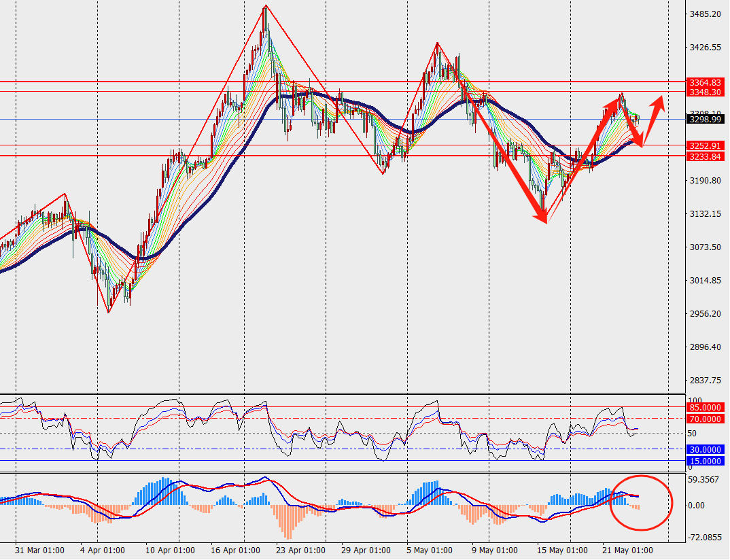Click the large red downward arrowhead at the mid-May low

click(543, 217)
